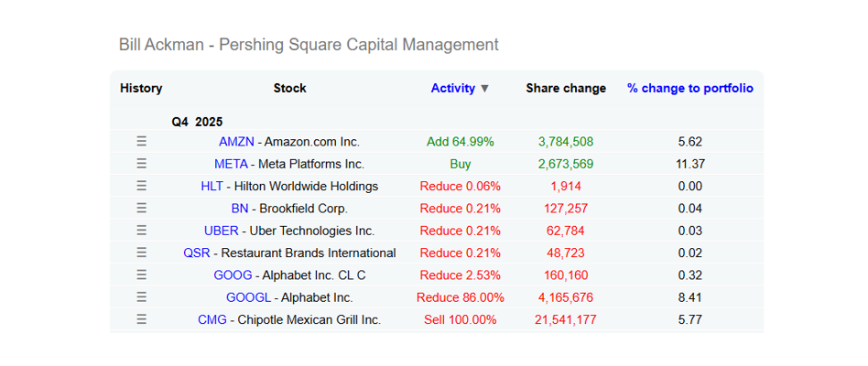Open history icon for META row
The width and height of the screenshot is (868, 366).
pos(142,164)
